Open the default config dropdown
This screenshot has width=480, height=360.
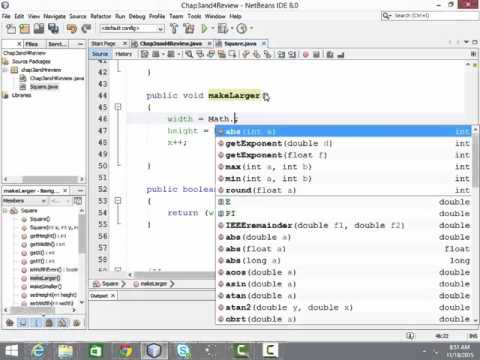[x=132, y=28]
